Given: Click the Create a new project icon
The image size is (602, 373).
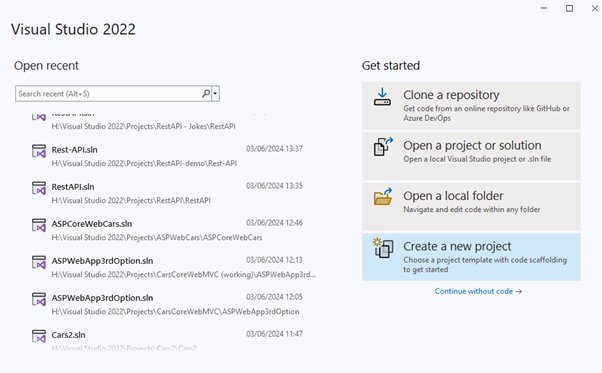Looking at the screenshot, I should [x=383, y=248].
